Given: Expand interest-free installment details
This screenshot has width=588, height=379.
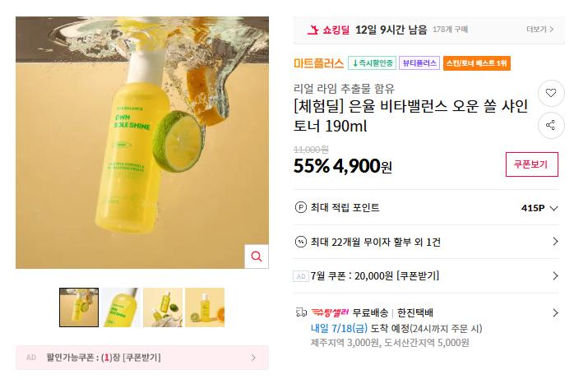Looking at the screenshot, I should [x=555, y=242].
